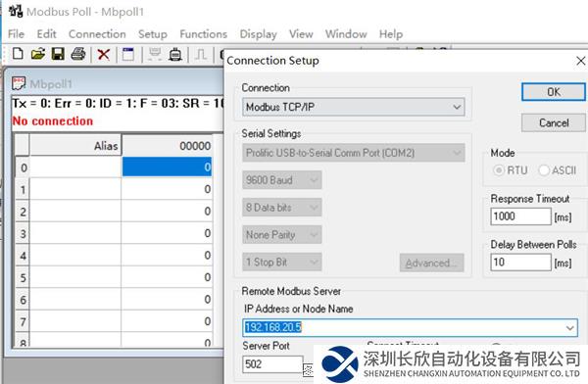Viewport: 588px width, 384px height.
Task: Click the Response Timeout input field
Action: pyautogui.click(x=520, y=216)
